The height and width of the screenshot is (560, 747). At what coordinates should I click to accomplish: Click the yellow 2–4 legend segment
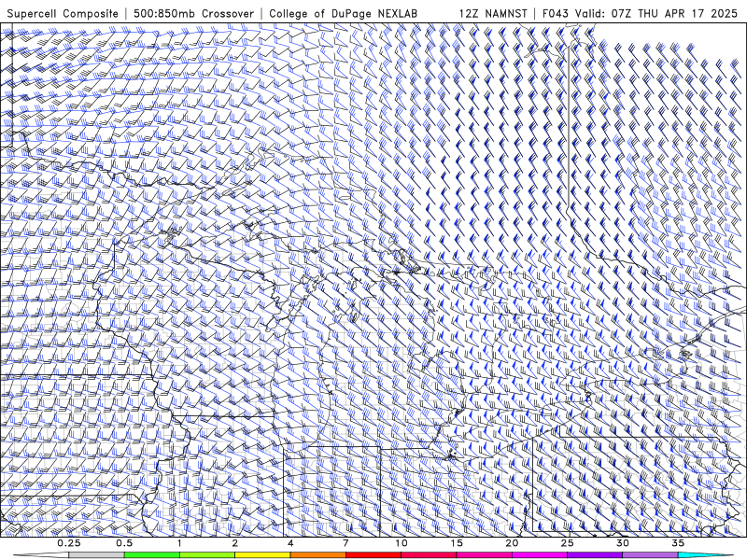coord(262,555)
